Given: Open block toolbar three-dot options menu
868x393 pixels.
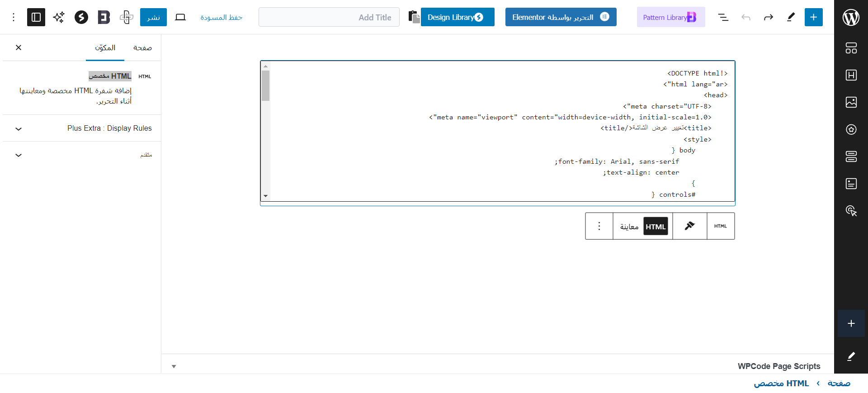Looking at the screenshot, I should click(x=599, y=226).
